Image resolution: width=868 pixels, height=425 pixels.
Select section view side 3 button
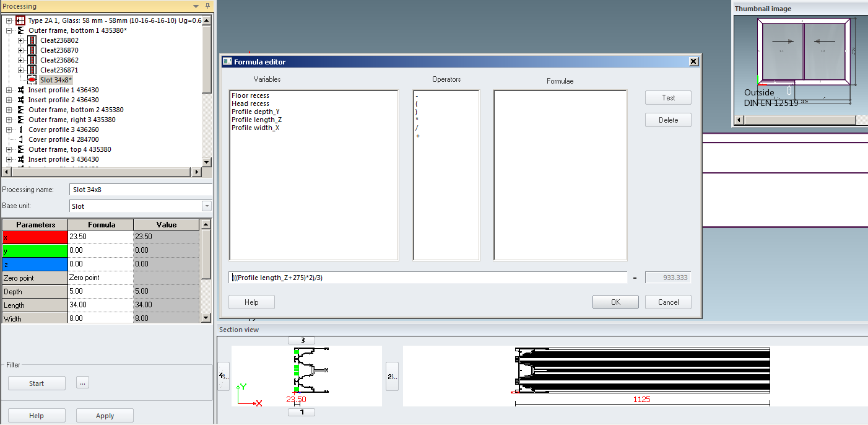coord(302,340)
